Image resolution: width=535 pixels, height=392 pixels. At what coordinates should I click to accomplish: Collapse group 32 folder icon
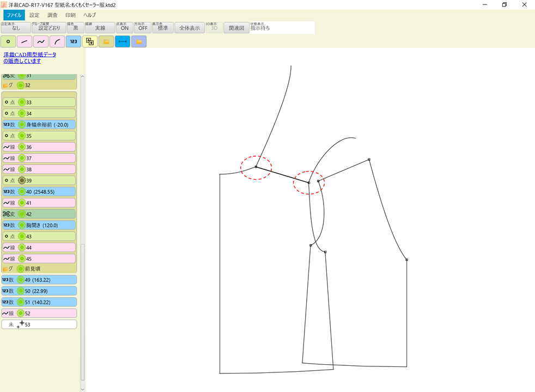[x=6, y=85]
